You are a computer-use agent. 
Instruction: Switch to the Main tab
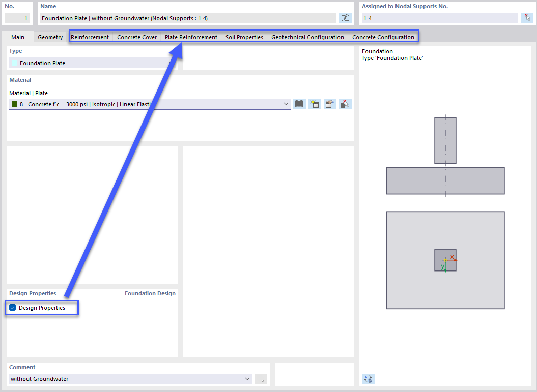click(18, 37)
